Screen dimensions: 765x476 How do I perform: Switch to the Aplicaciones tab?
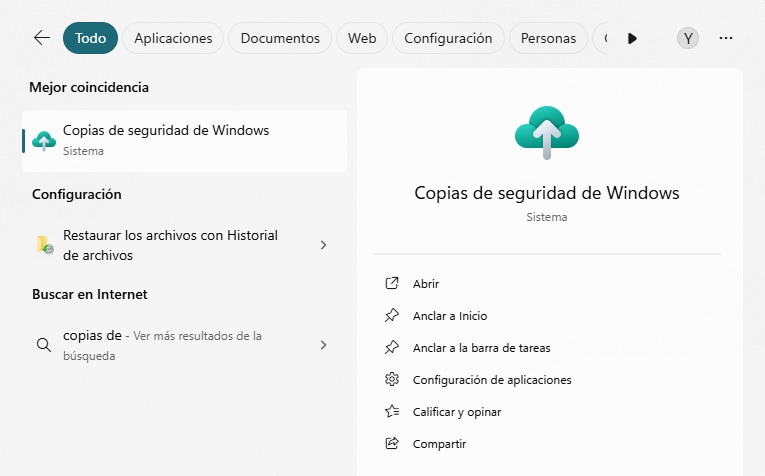point(173,38)
